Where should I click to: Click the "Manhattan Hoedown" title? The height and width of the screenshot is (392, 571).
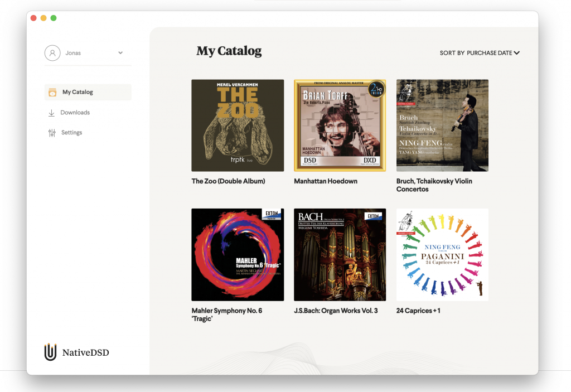(326, 181)
